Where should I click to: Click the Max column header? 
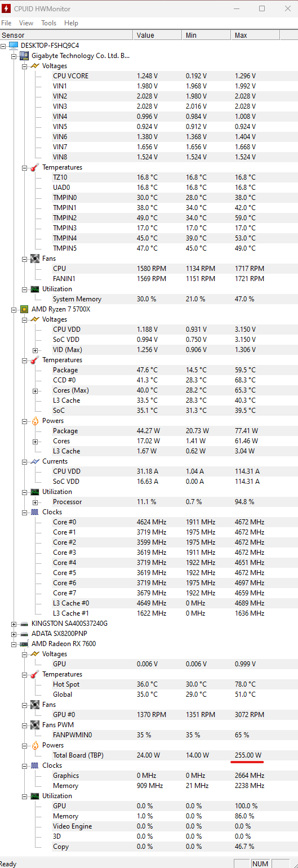(x=264, y=35)
